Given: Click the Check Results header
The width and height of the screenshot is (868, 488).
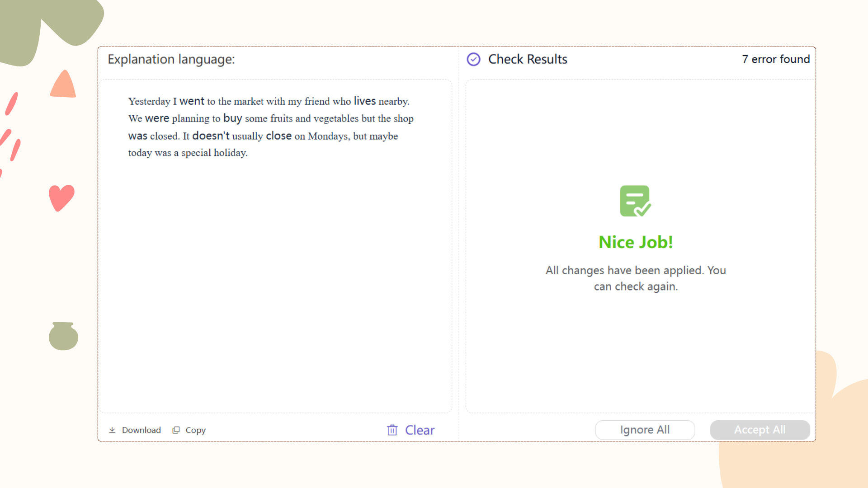Looking at the screenshot, I should 527,59.
